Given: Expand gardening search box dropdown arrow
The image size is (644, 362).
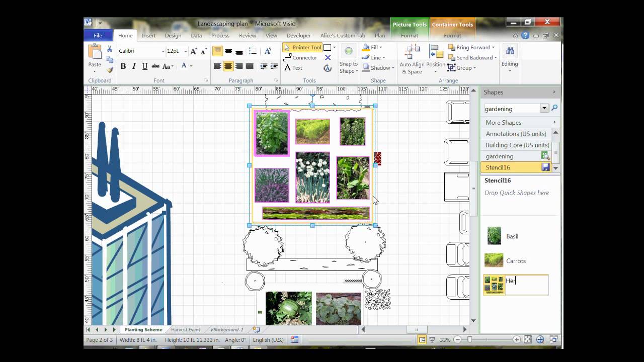Looking at the screenshot, I should 544,108.
